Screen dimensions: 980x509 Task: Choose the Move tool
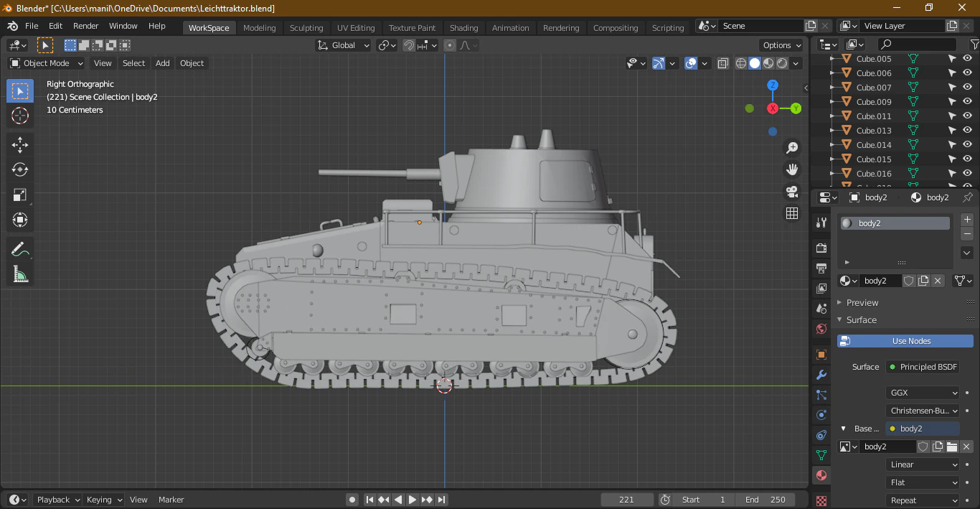20,145
